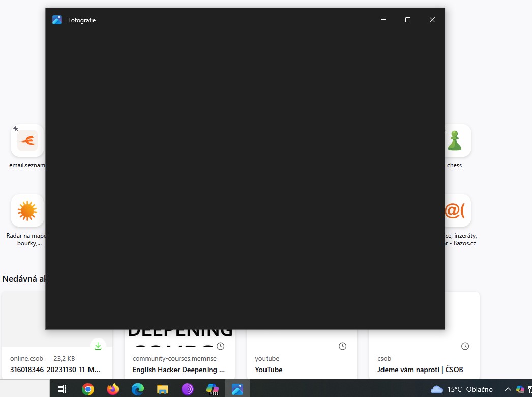Viewport: 532px width, 397px height.
Task: Click the Fotografie app icon in title bar
Action: coord(57,20)
